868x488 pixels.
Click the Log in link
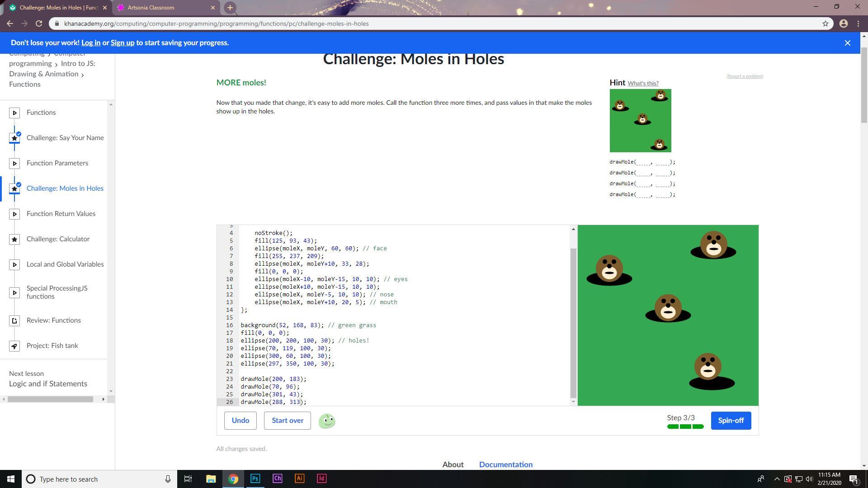point(91,43)
